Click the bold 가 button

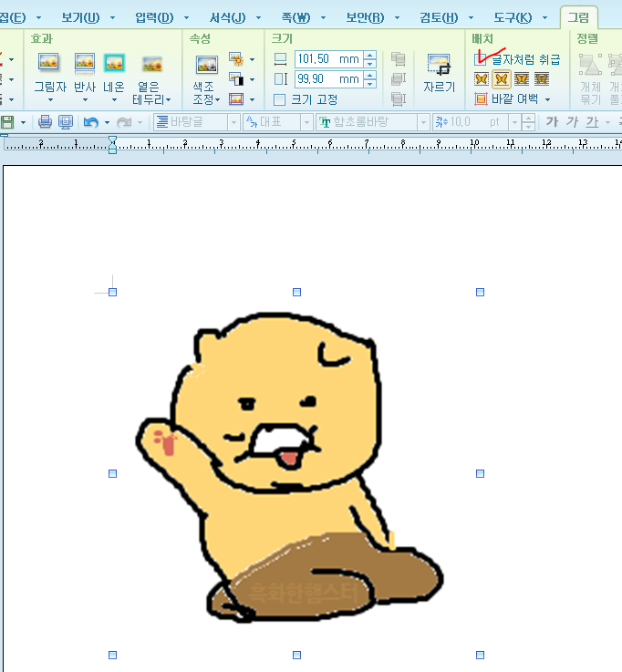pos(552,122)
